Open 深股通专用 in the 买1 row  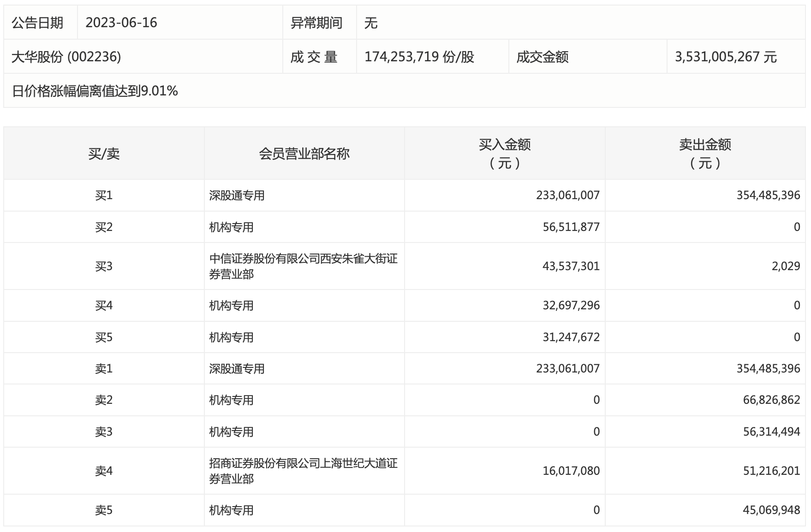tap(237, 195)
